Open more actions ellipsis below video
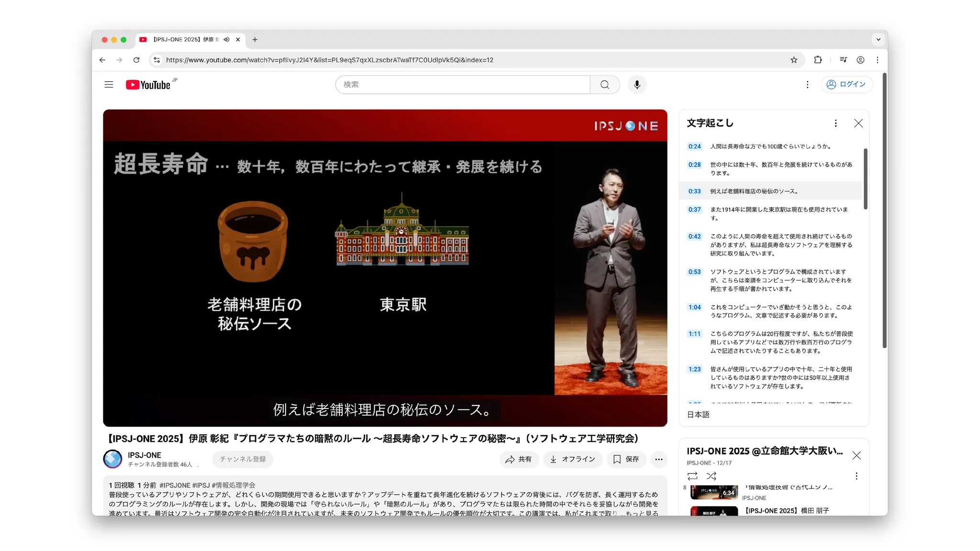The height and width of the screenshot is (551, 980). [x=659, y=459]
